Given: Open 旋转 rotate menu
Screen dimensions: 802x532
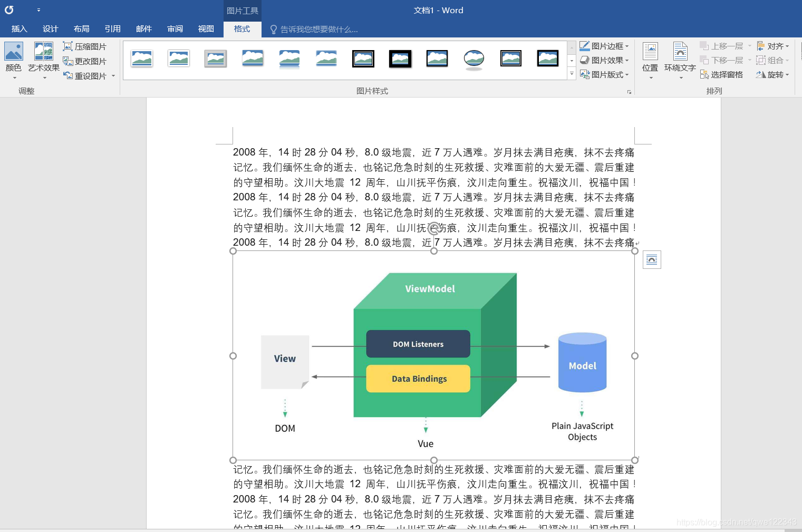Looking at the screenshot, I should (772, 74).
